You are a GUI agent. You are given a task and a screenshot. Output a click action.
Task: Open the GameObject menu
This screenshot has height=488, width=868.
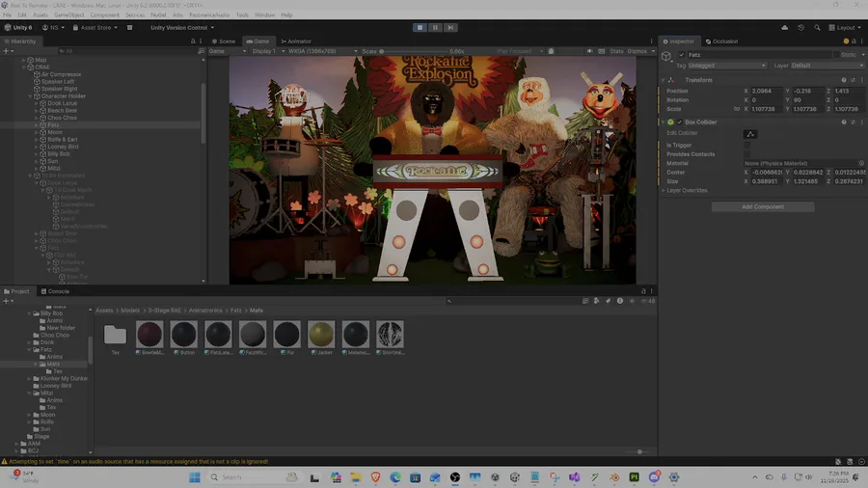coord(68,14)
